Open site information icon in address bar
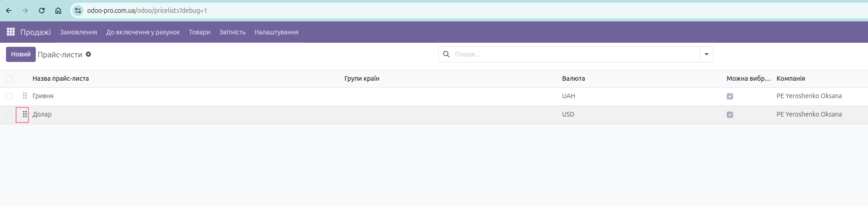The width and height of the screenshot is (868, 206). click(78, 11)
